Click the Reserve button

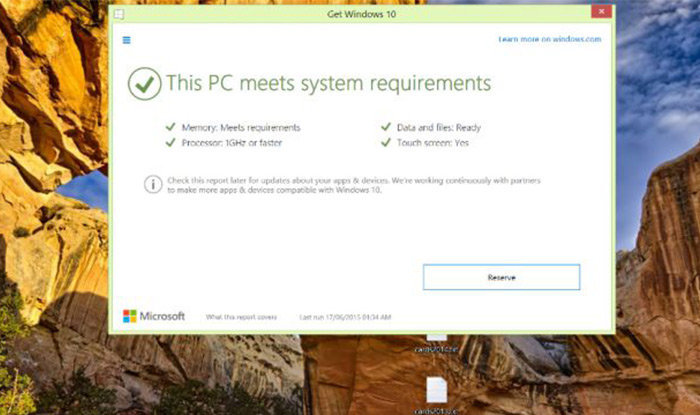click(501, 277)
